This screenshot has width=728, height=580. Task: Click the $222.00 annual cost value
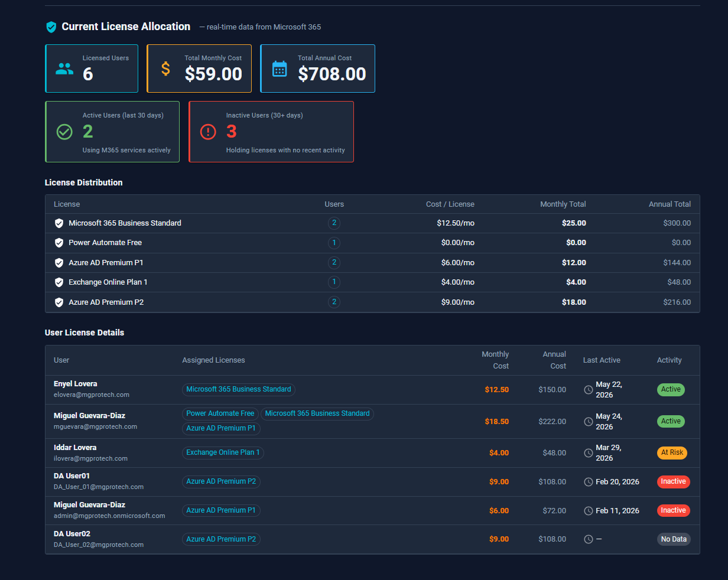tap(552, 422)
